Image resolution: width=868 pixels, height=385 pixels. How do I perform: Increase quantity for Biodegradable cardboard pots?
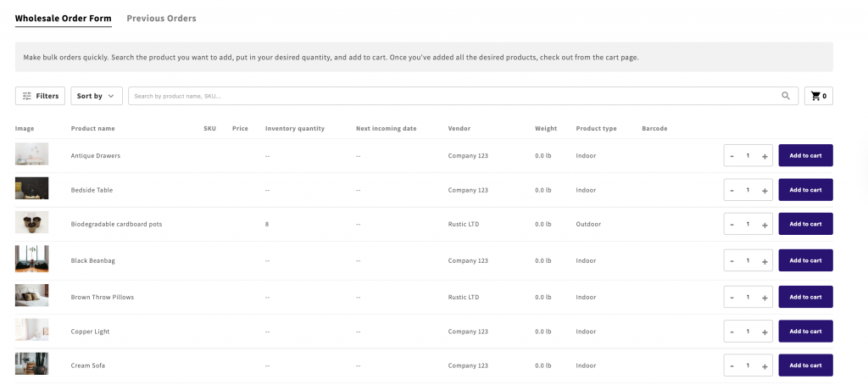coord(765,225)
